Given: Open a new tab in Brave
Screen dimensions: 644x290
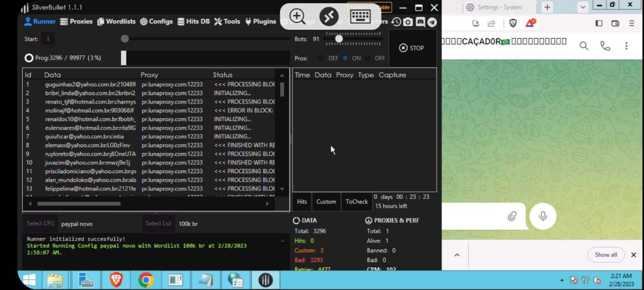Looking at the screenshot, I should coord(547,7).
